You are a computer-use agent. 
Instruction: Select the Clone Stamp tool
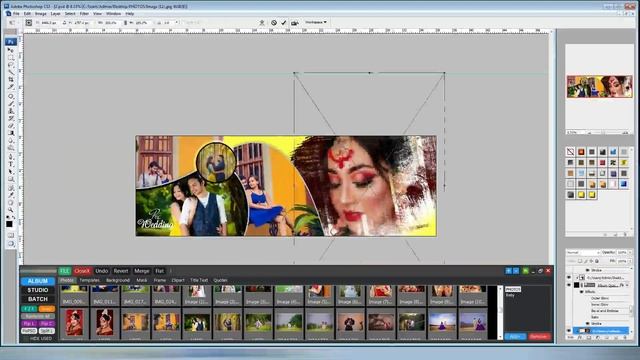11,111
